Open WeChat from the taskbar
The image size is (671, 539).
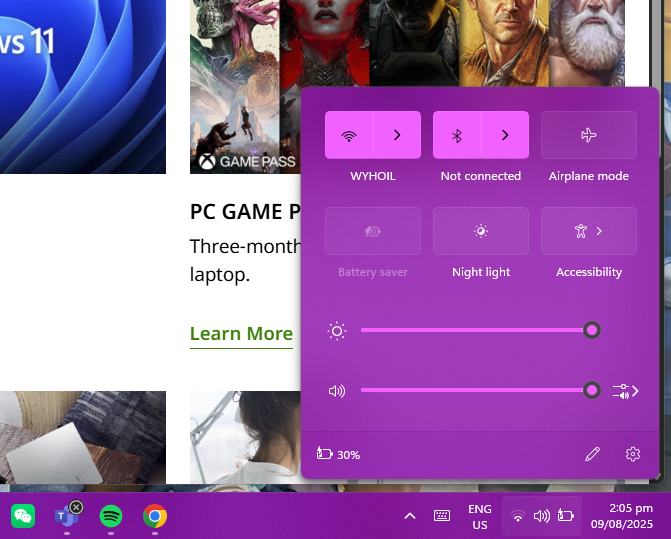point(23,516)
